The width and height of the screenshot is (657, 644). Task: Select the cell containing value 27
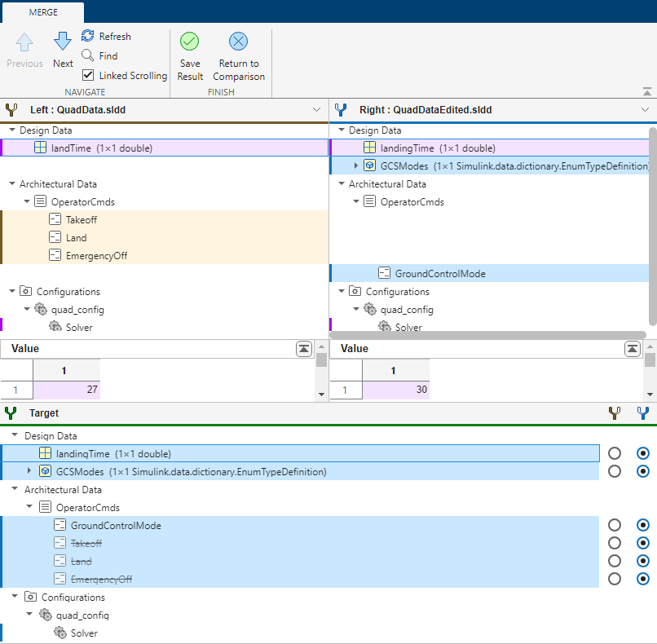[x=66, y=389]
